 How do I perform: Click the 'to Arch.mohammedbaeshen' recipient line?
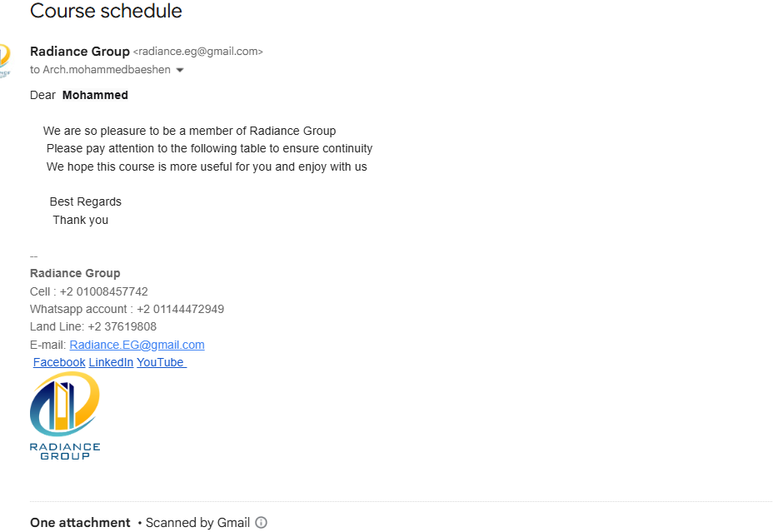coord(100,70)
